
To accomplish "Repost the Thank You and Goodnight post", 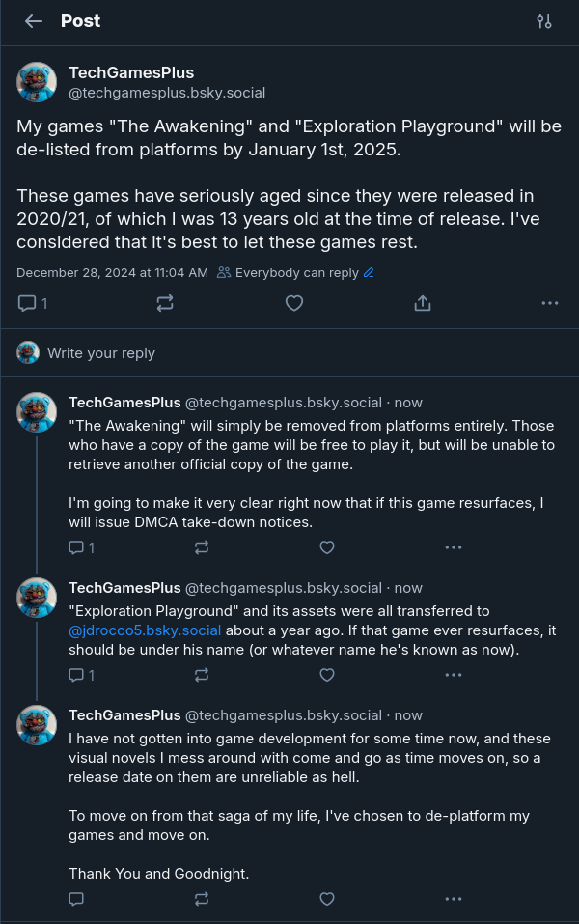I will 202,899.
